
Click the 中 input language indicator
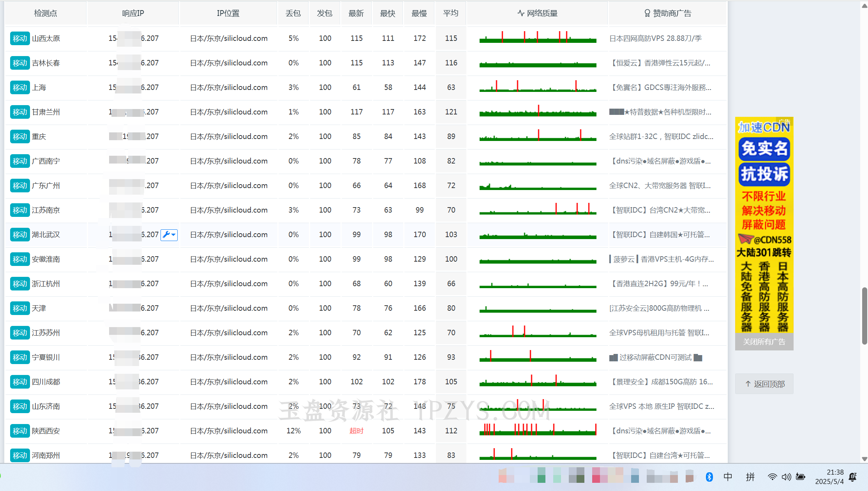click(728, 477)
